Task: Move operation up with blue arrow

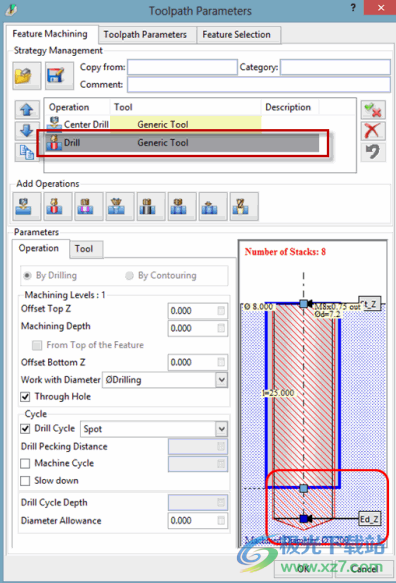Action: pyautogui.click(x=27, y=110)
